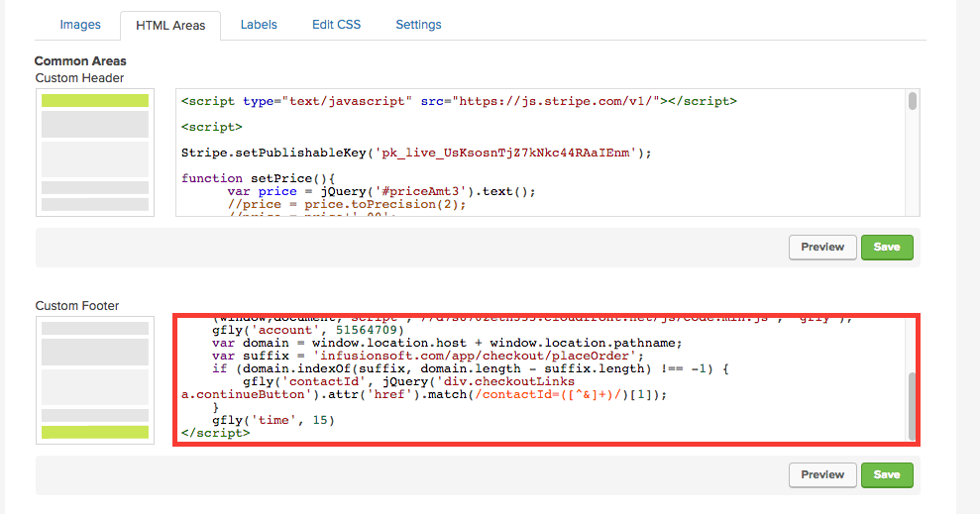
Task: Click the js.stripe.com script tag line
Action: (x=459, y=101)
